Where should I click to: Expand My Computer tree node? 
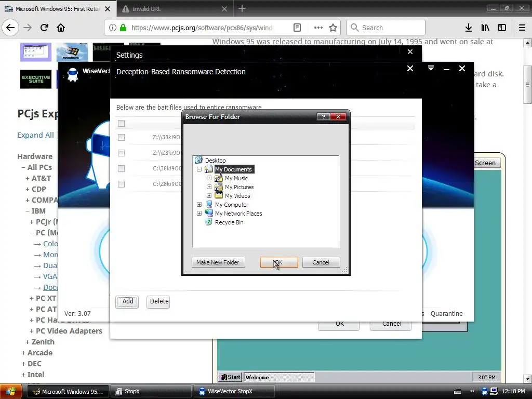(199, 204)
